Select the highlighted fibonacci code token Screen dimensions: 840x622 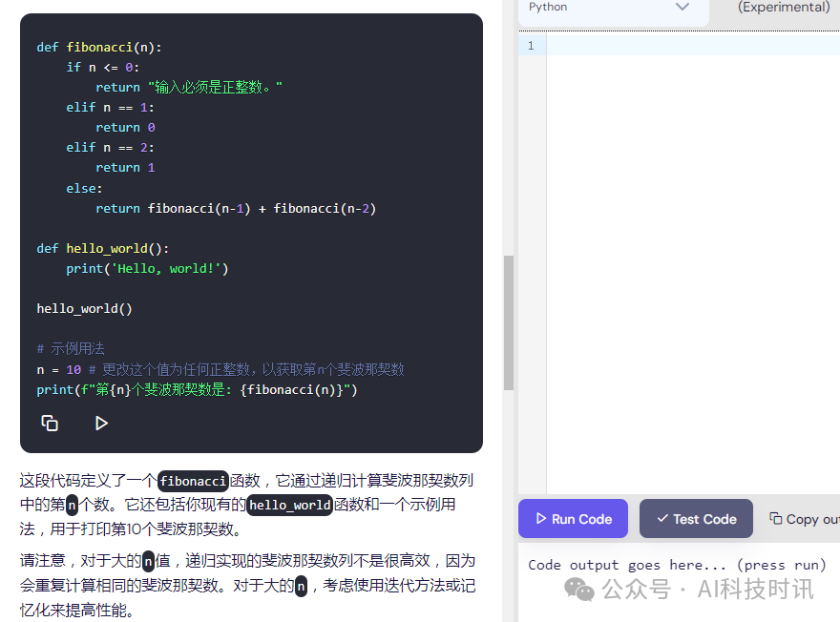192,482
